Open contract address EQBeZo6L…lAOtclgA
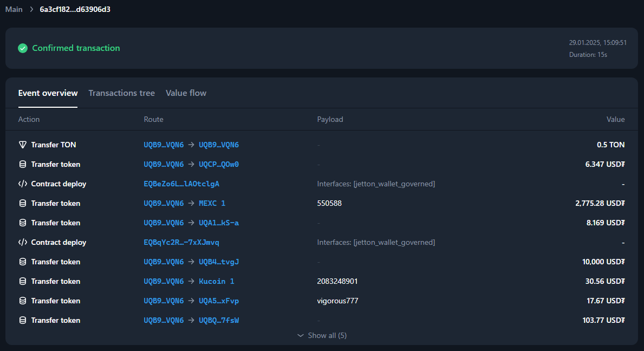The height and width of the screenshot is (351, 644). (181, 184)
